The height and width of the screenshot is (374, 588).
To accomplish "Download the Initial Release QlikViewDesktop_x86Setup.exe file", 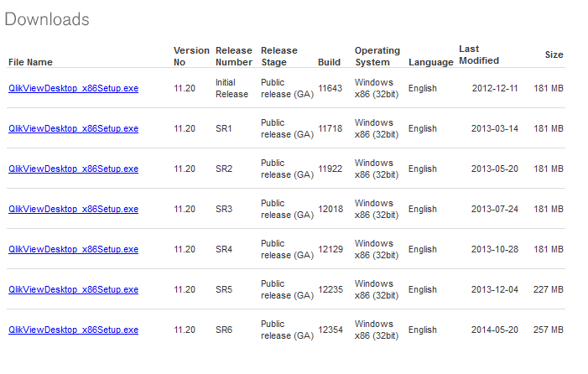I will (x=73, y=89).
